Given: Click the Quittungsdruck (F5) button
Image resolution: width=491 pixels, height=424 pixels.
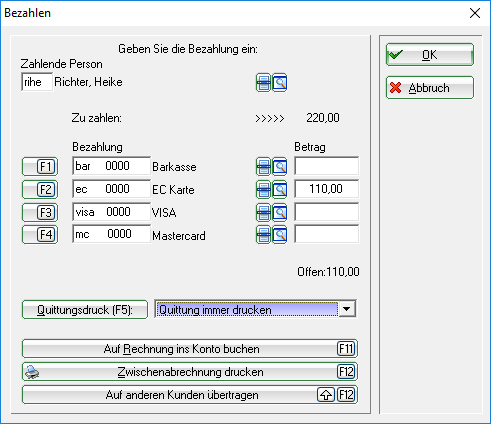Looking at the screenshot, I should coord(85,310).
